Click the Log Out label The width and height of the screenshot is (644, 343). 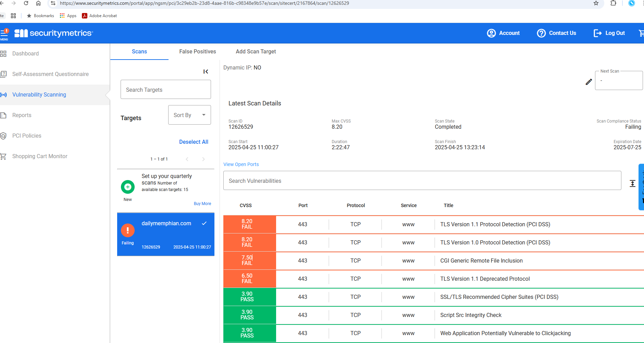point(615,33)
